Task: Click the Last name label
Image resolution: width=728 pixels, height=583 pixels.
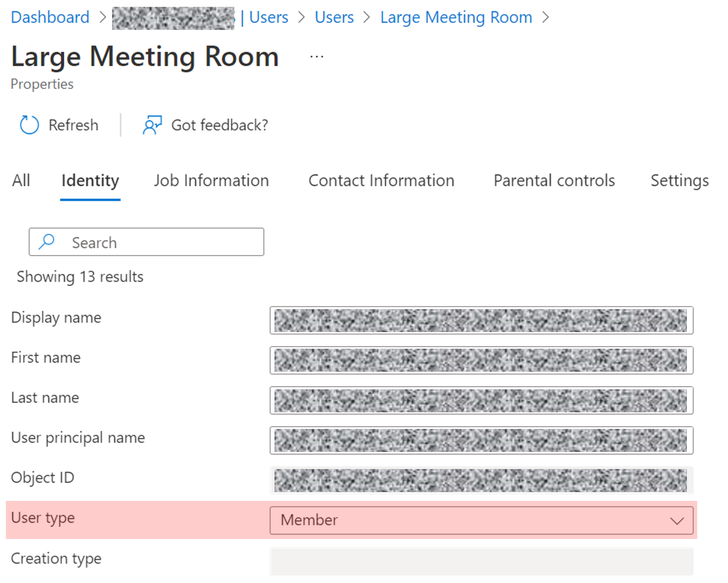Action: coord(45,398)
